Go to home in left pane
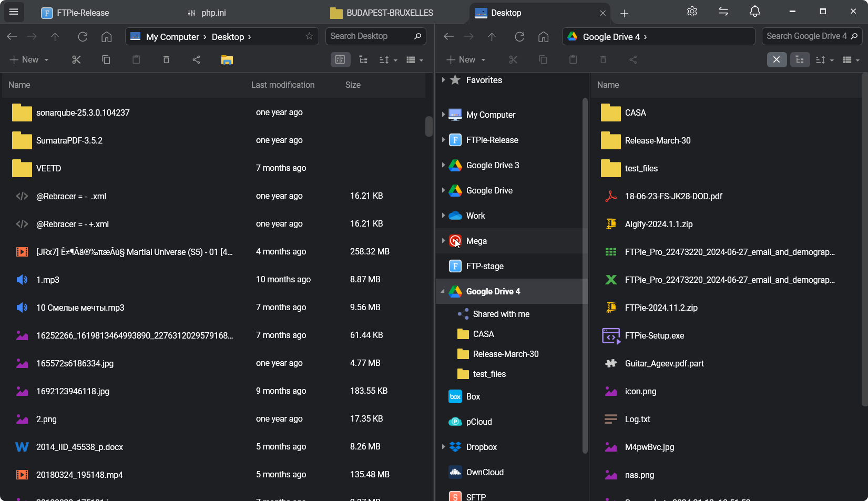868x501 pixels. [106, 36]
